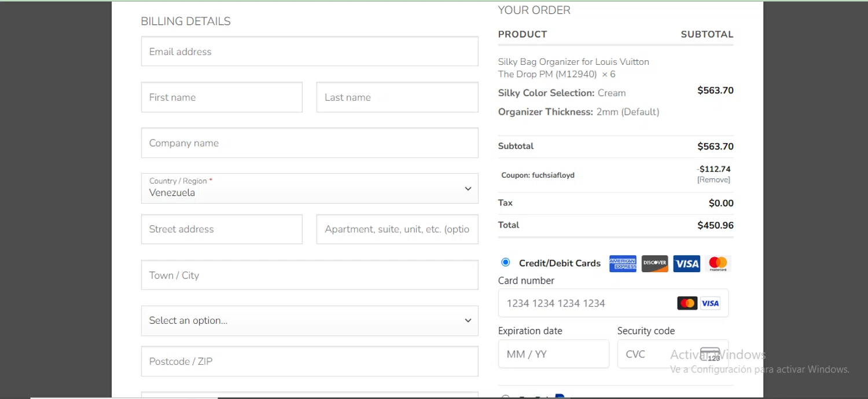
Task: Focus the Apartment, suite, unit field
Action: point(397,229)
